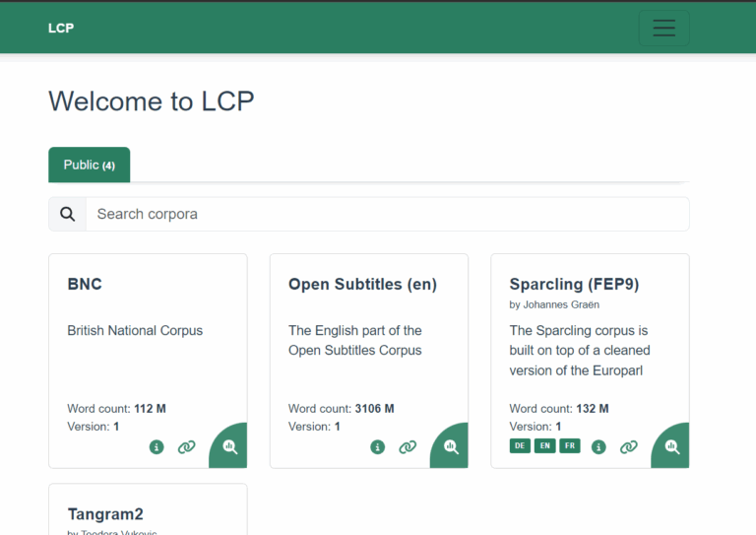Open the Open Subtitles (en) card title

coord(362,284)
